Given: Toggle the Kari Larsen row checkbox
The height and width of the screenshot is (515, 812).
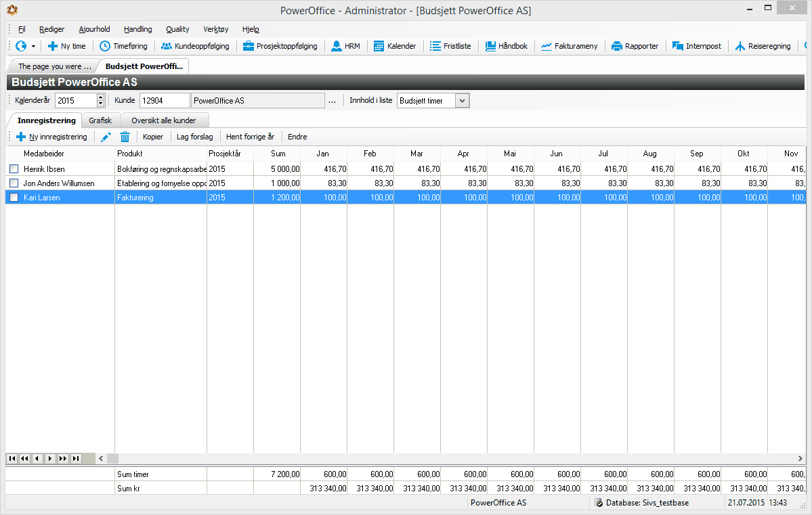Looking at the screenshot, I should pos(14,197).
